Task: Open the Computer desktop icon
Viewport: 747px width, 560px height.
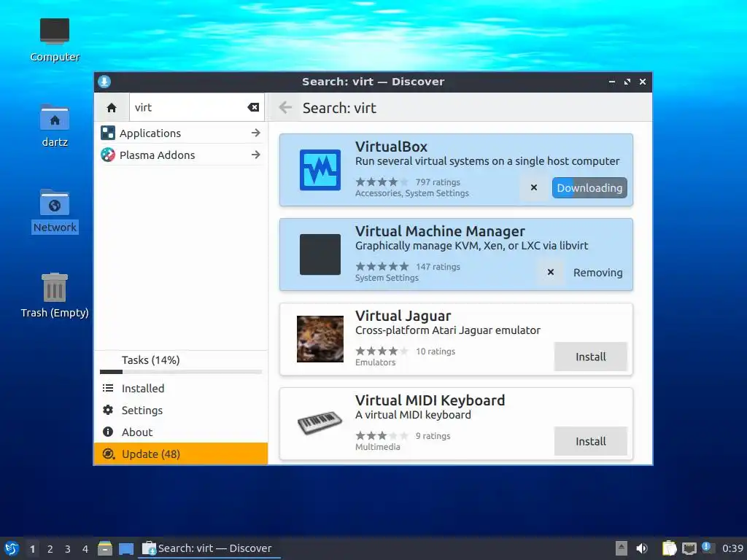Action: (x=55, y=41)
